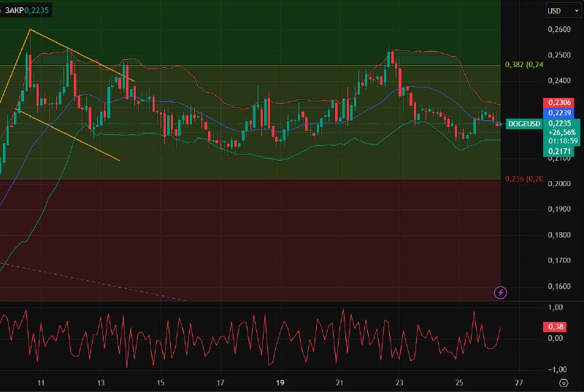Click the +26,56% change value

coord(561,133)
